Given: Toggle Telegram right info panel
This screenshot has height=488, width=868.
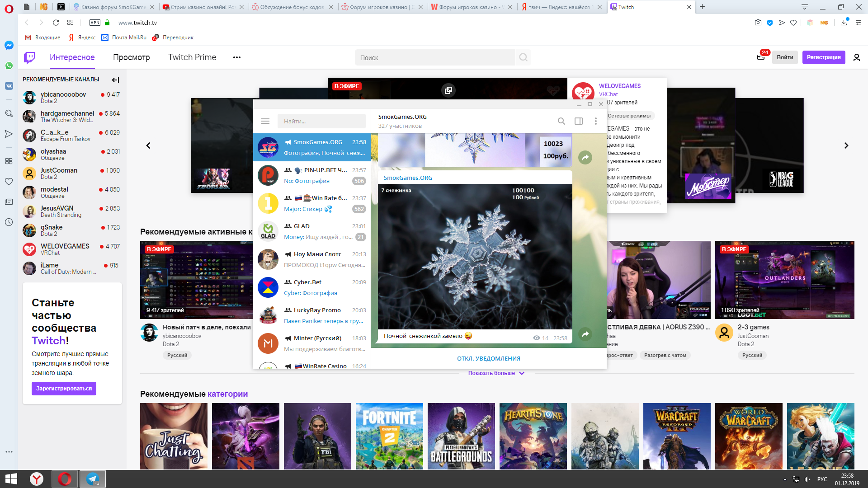Looking at the screenshot, I should (x=578, y=121).
